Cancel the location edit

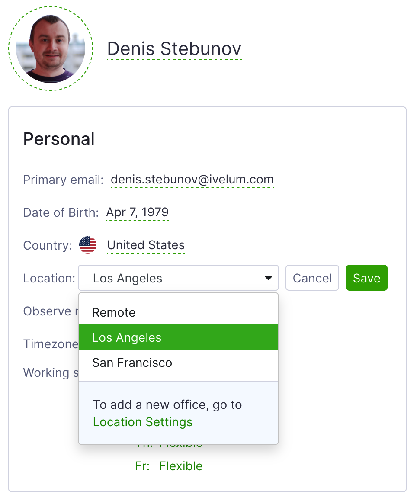click(x=312, y=278)
